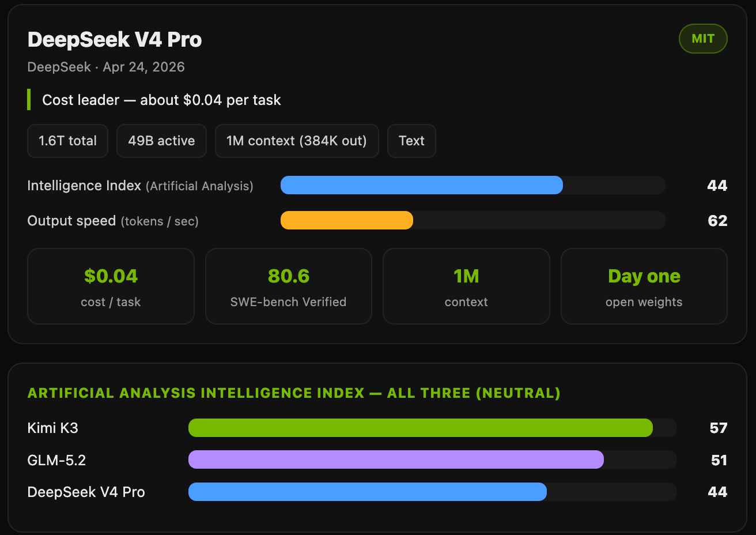Click the GLM-5.2 label

[x=56, y=460]
